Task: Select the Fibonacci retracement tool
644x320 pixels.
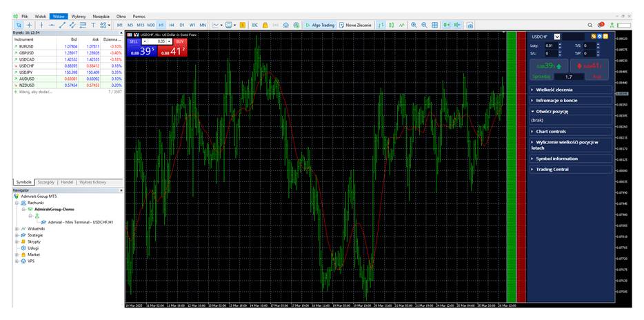Action: pyautogui.click(x=83, y=25)
